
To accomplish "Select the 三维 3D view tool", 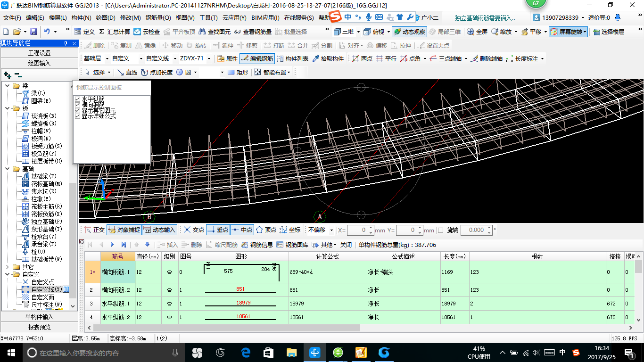I will [344, 32].
